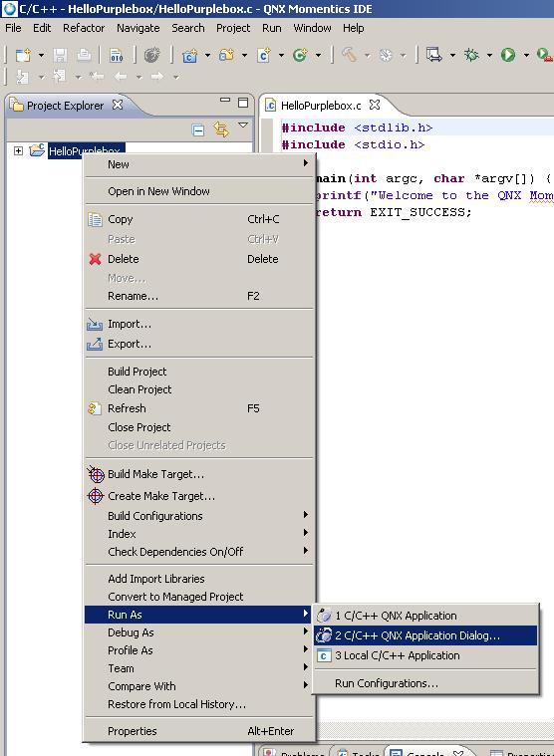Open the Search menu
This screenshot has height=756, width=554.
pos(188,28)
